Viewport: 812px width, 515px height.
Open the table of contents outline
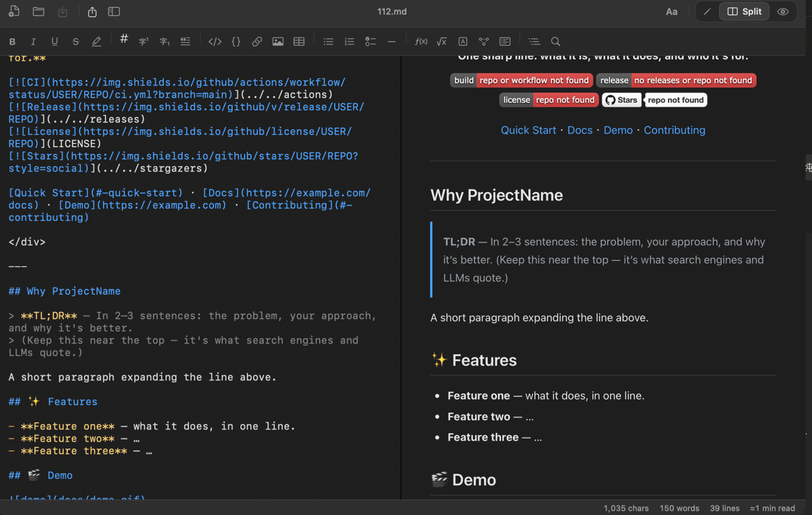(534, 41)
